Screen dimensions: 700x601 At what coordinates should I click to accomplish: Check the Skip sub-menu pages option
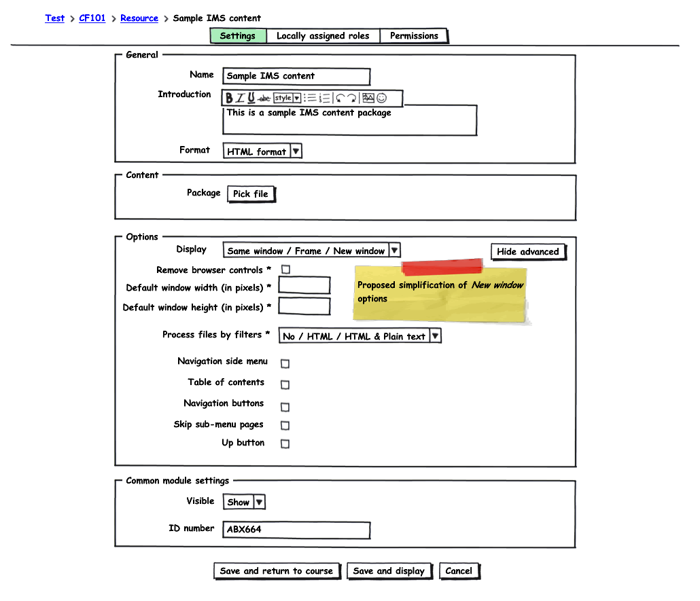coord(285,425)
